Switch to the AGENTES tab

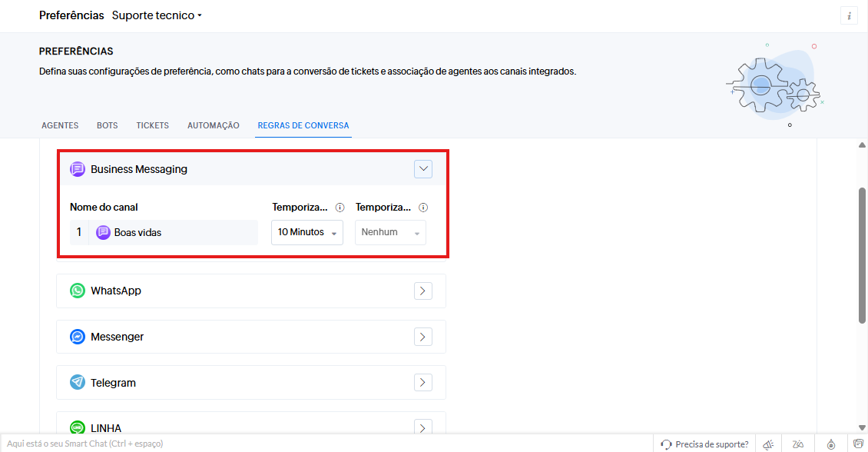pos(60,125)
